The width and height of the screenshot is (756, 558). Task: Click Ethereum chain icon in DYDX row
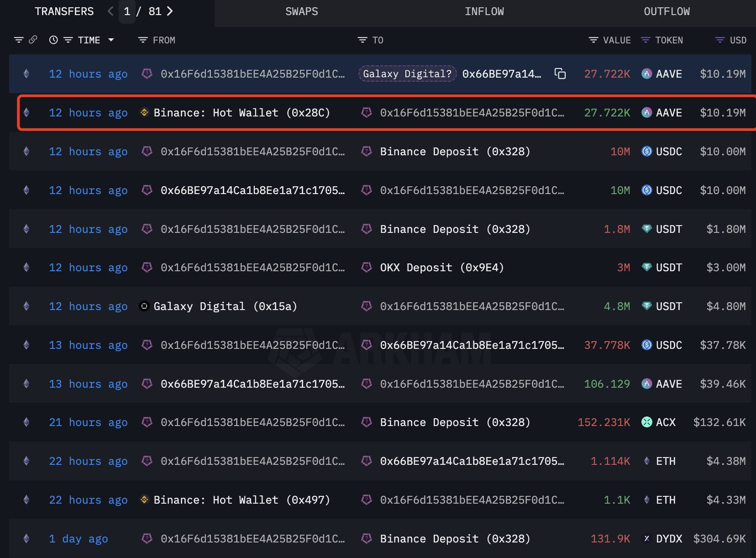click(26, 539)
